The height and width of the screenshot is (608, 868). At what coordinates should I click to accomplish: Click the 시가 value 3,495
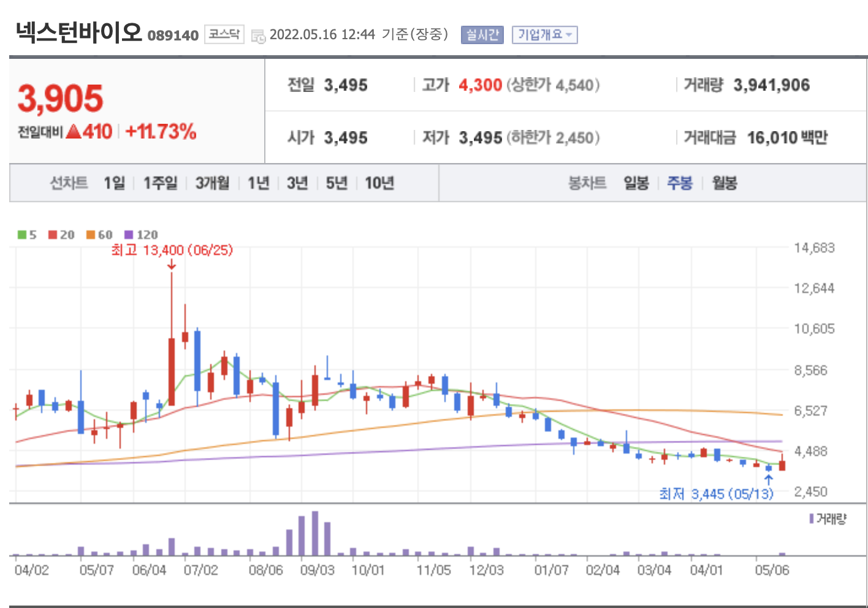(x=346, y=138)
